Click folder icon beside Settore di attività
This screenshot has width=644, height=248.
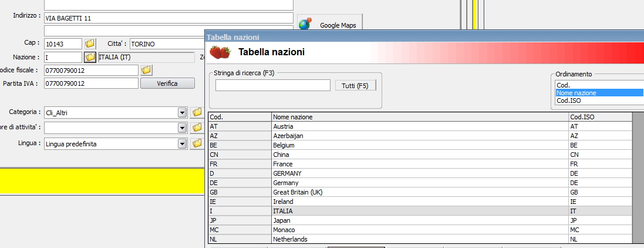tap(197, 128)
